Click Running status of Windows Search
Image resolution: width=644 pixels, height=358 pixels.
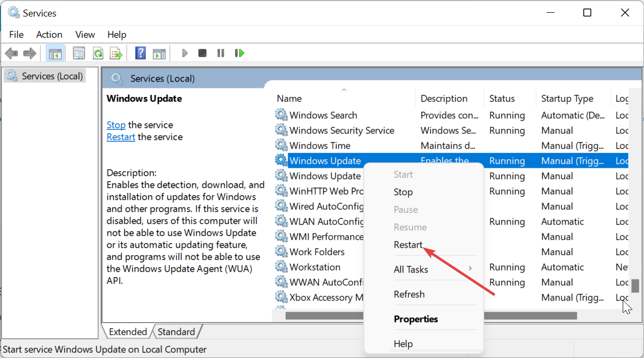pos(507,115)
